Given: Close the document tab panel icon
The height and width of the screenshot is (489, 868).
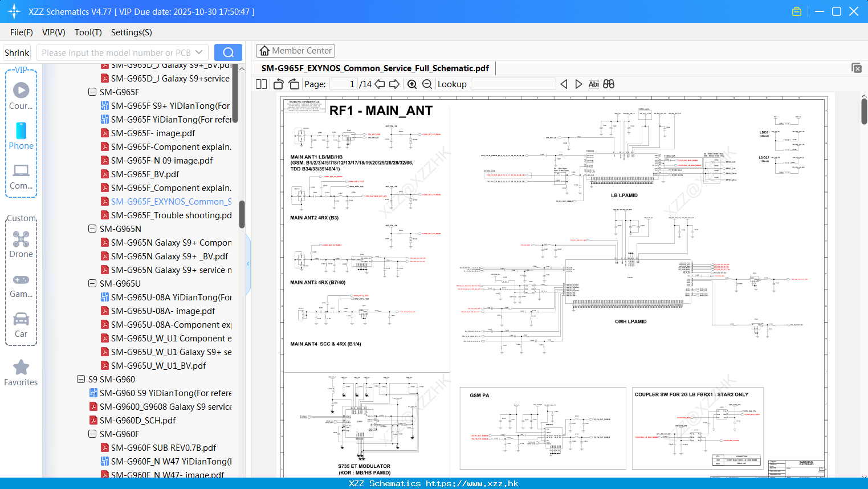Looking at the screenshot, I should pyautogui.click(x=857, y=68).
